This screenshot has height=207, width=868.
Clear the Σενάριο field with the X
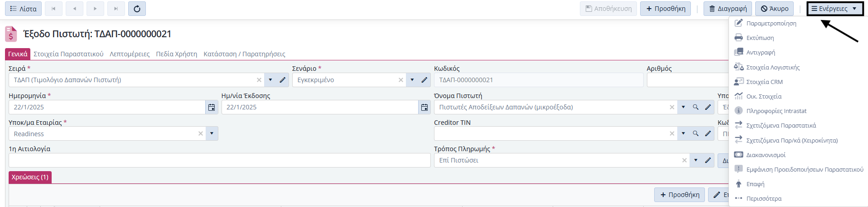coord(401,80)
